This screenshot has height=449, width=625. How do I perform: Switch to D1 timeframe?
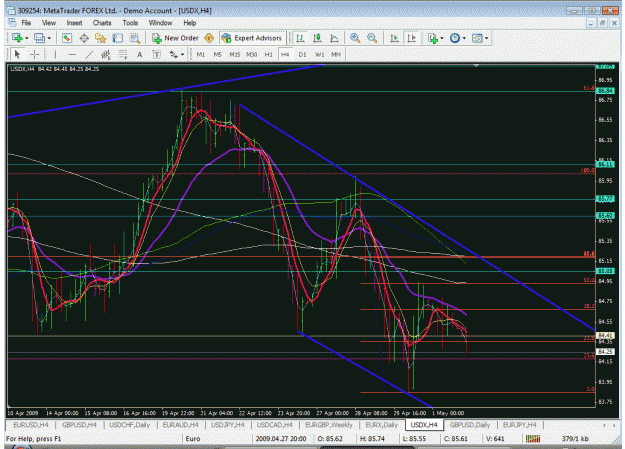pos(303,55)
